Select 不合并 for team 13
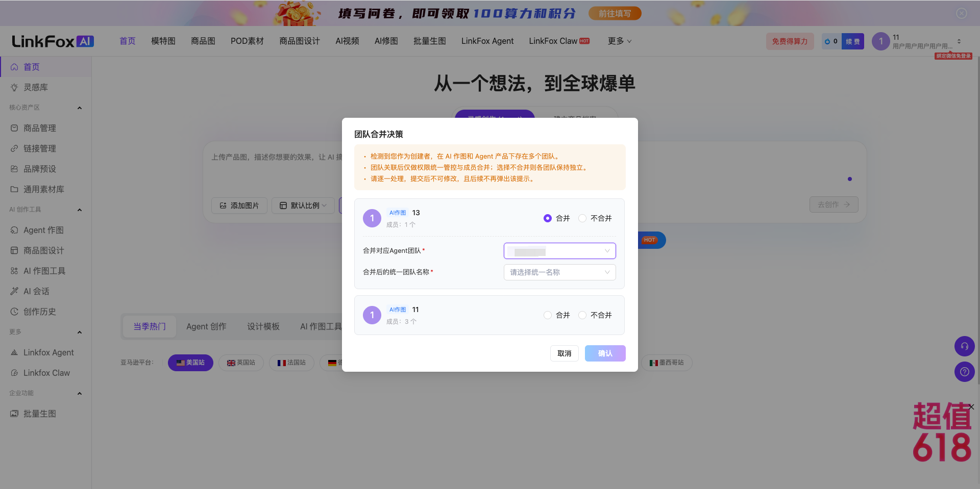The width and height of the screenshot is (980, 489). [x=582, y=218]
